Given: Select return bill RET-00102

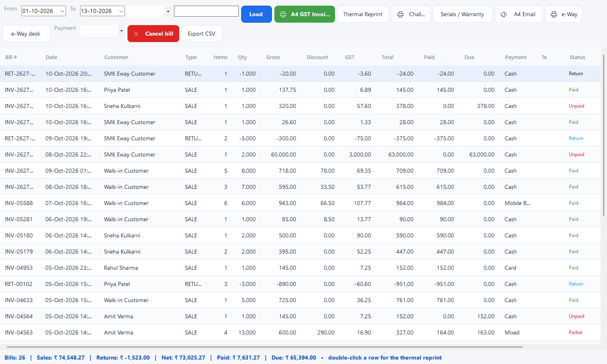Looking at the screenshot, I should coord(300,284).
